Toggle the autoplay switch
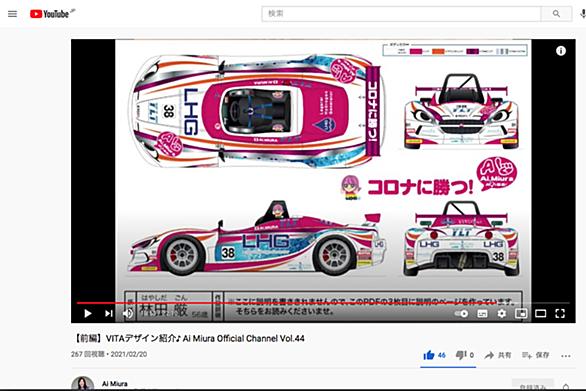This screenshot has height=391, width=586. (x=462, y=314)
